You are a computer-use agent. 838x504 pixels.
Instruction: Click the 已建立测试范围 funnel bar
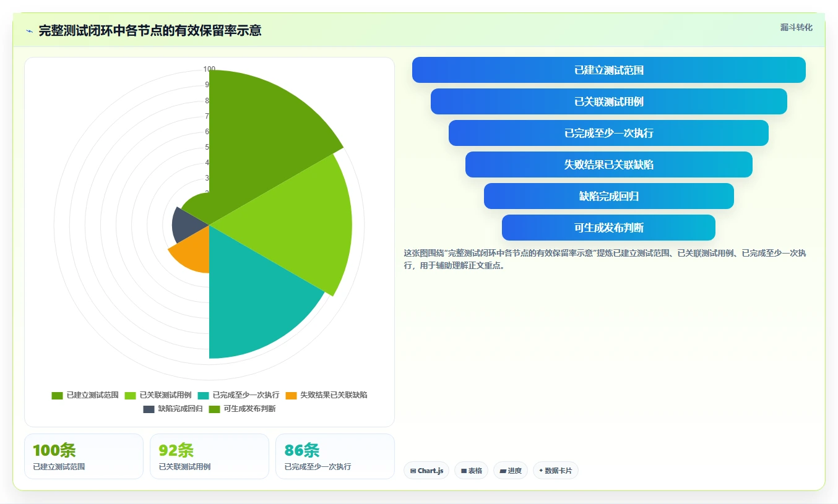(x=609, y=70)
